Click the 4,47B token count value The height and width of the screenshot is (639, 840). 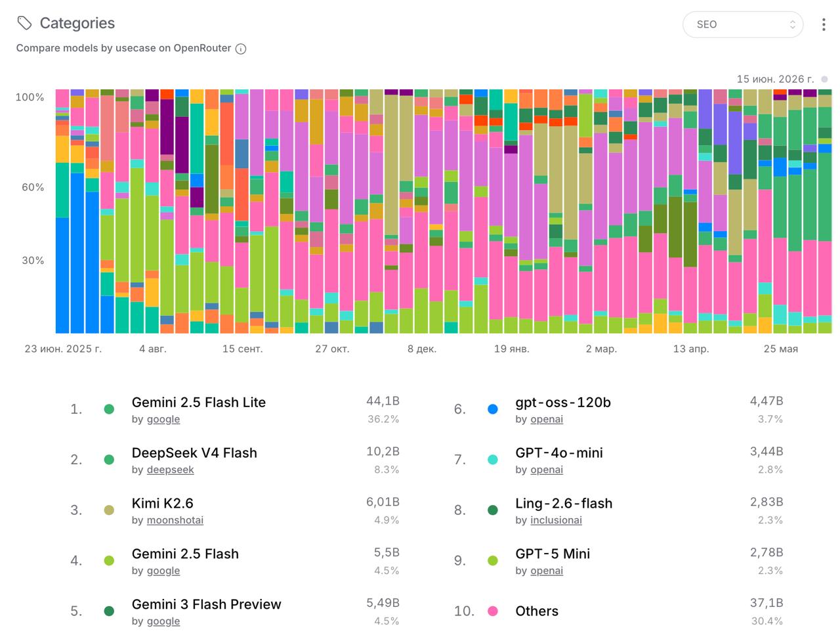766,401
